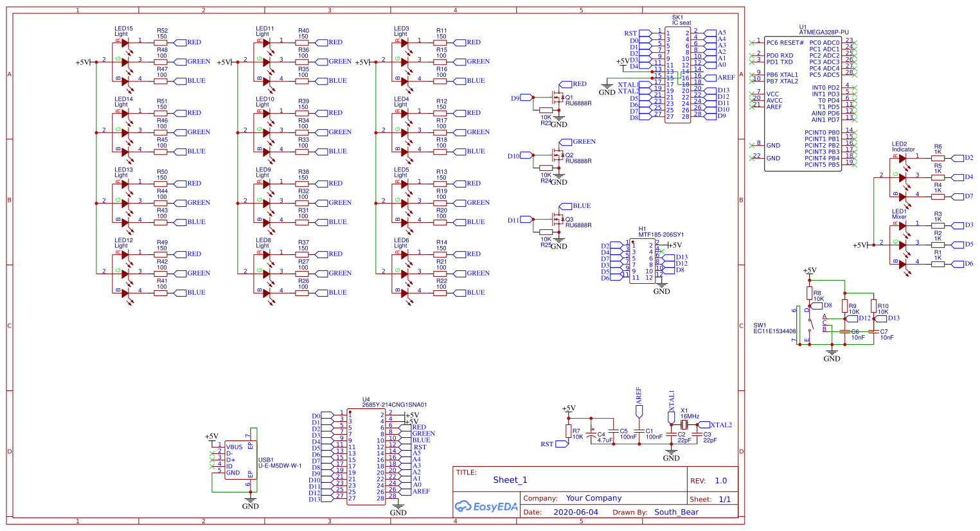Select the U4 2685Y-214CNG1SNA01 label

tap(394, 402)
